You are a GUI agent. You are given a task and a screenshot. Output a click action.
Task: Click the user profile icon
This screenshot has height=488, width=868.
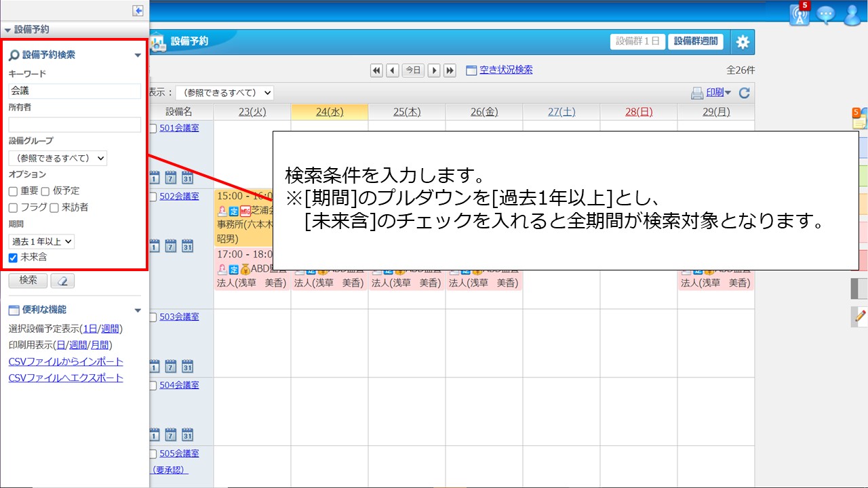(x=852, y=15)
